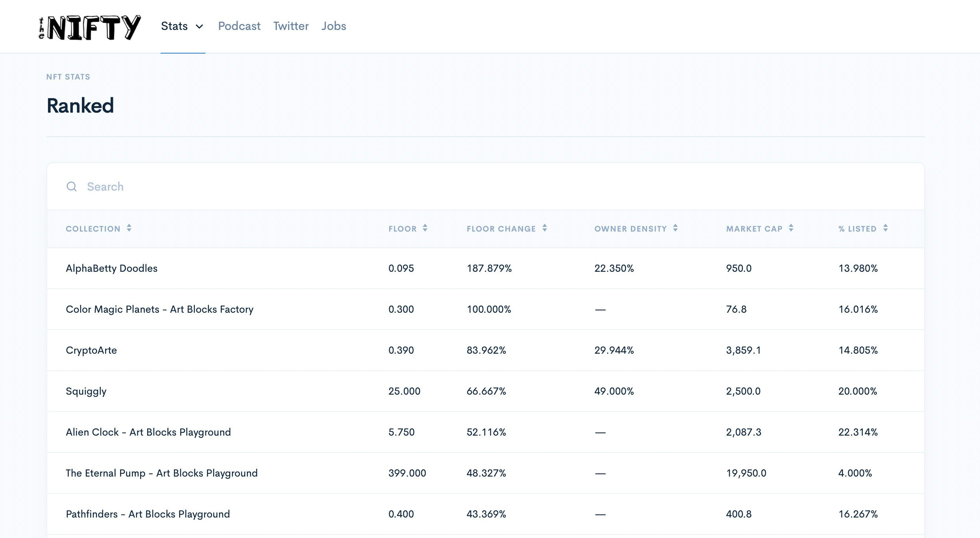Sort by % Listed arrows

886,228
